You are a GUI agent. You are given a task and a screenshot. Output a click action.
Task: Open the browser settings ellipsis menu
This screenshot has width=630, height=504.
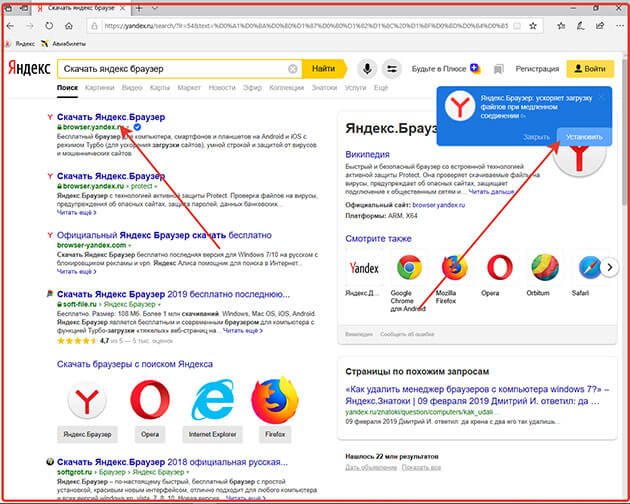[620, 26]
